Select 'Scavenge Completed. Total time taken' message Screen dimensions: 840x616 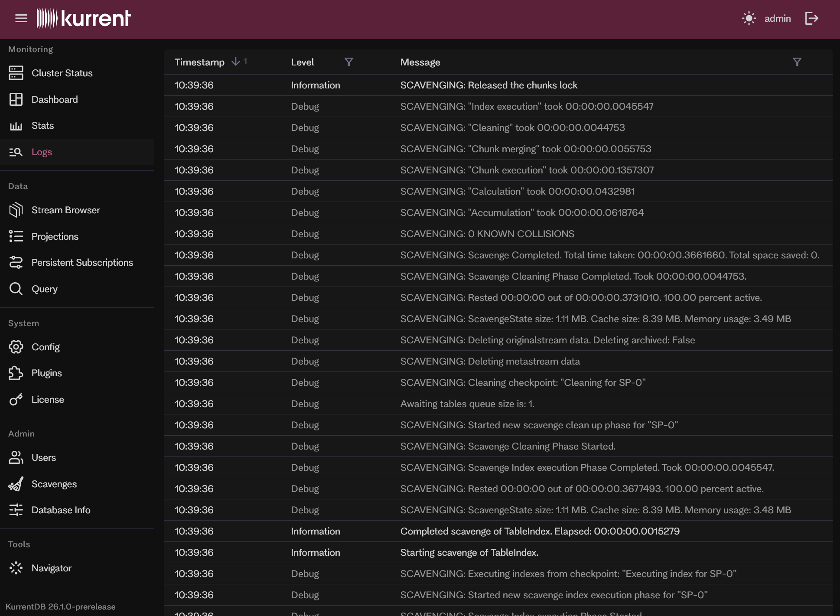pyautogui.click(x=609, y=255)
